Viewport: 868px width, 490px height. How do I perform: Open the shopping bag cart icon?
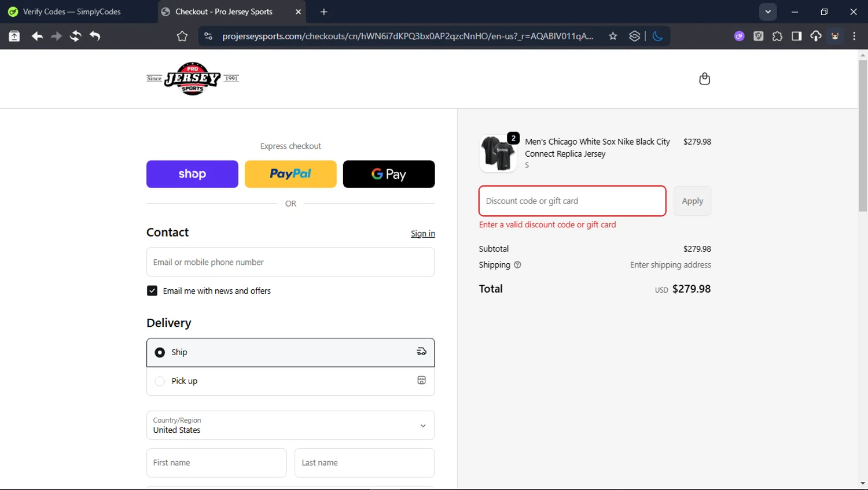[x=704, y=79]
